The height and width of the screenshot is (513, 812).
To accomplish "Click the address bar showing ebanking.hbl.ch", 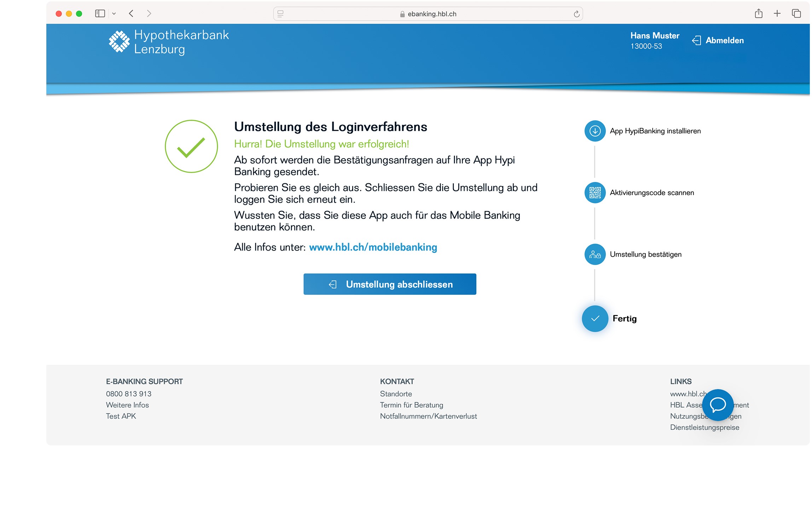I will coord(431,14).
